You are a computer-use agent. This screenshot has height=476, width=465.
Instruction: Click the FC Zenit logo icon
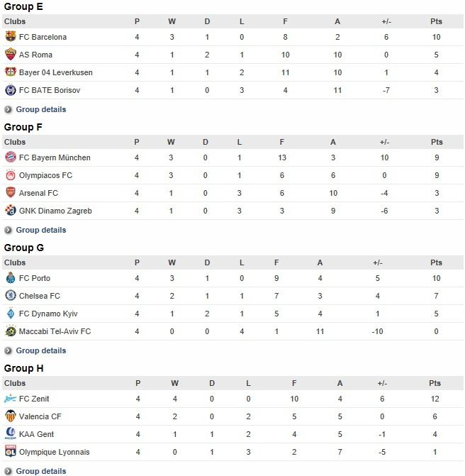tap(11, 398)
